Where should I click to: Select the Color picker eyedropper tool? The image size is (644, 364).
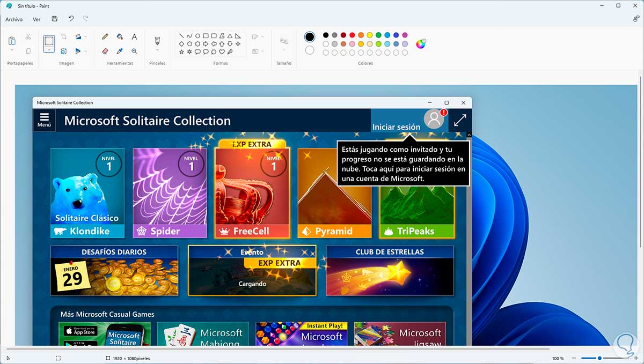120,51
